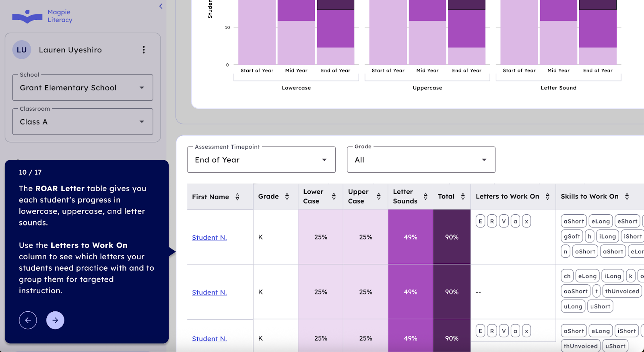
Task: Open the second Student N. link
Action: click(209, 292)
